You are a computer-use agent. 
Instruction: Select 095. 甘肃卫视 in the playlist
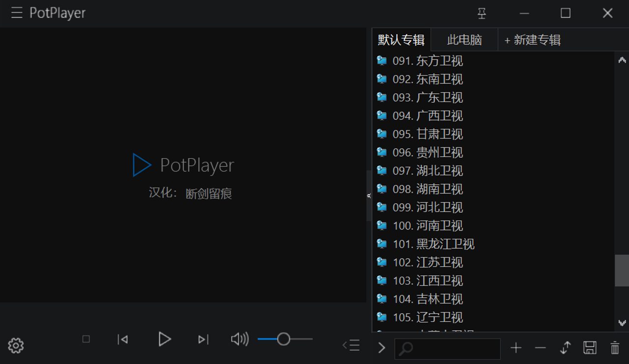(x=493, y=134)
